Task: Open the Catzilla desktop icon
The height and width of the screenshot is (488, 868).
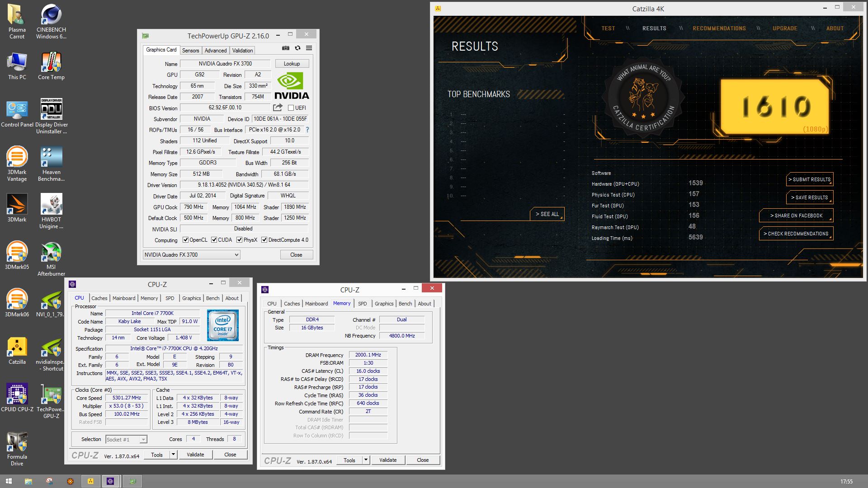Action: [x=17, y=351]
